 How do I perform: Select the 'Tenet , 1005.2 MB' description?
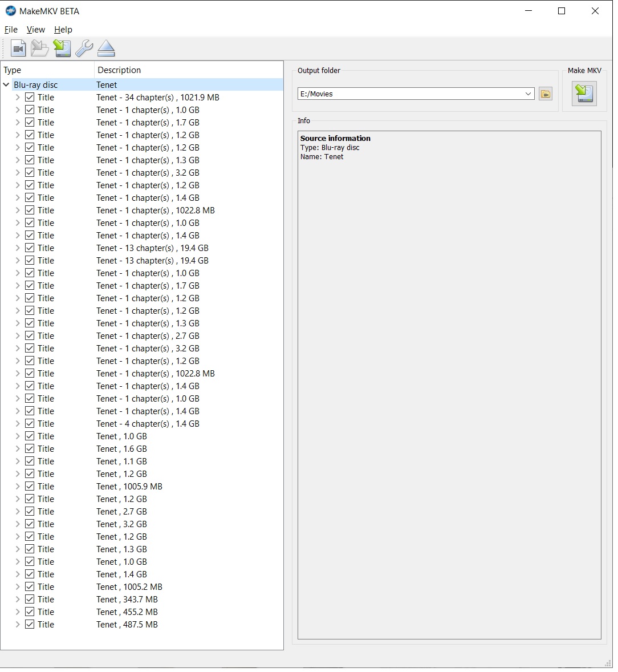point(129,587)
